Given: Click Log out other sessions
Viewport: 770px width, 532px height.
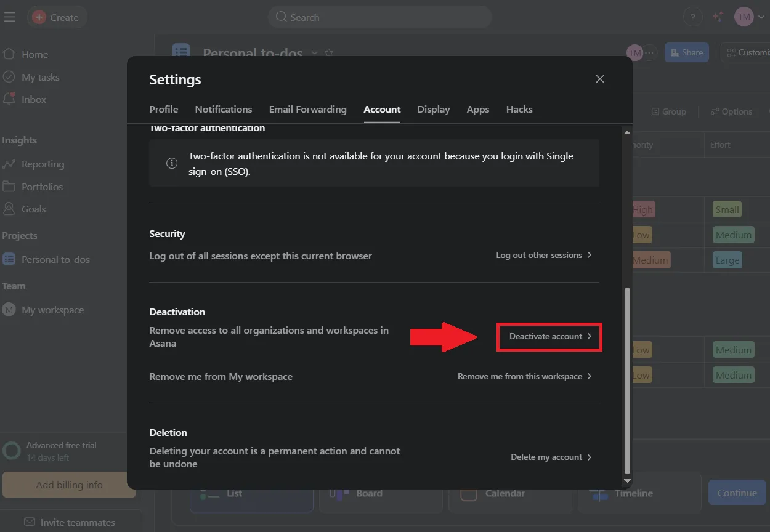Looking at the screenshot, I should (x=544, y=255).
